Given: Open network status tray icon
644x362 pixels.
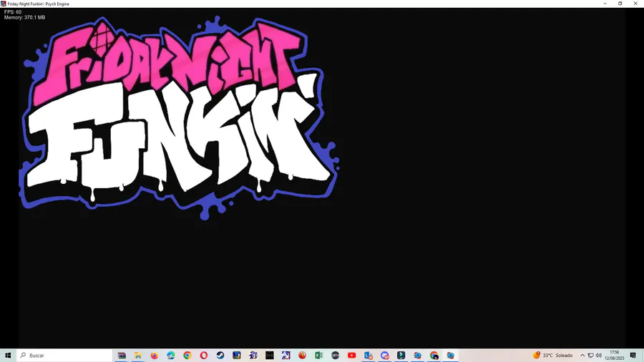Looking at the screenshot, I should point(590,355).
